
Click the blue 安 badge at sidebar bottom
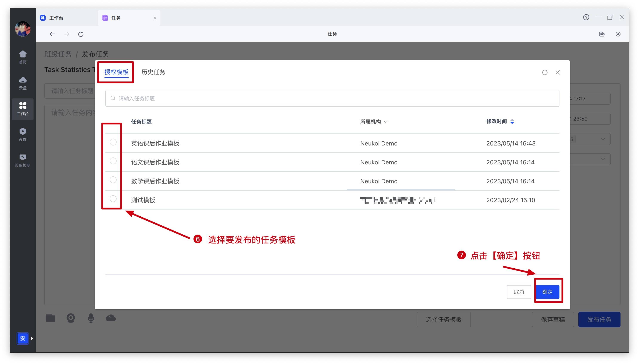pyautogui.click(x=23, y=338)
